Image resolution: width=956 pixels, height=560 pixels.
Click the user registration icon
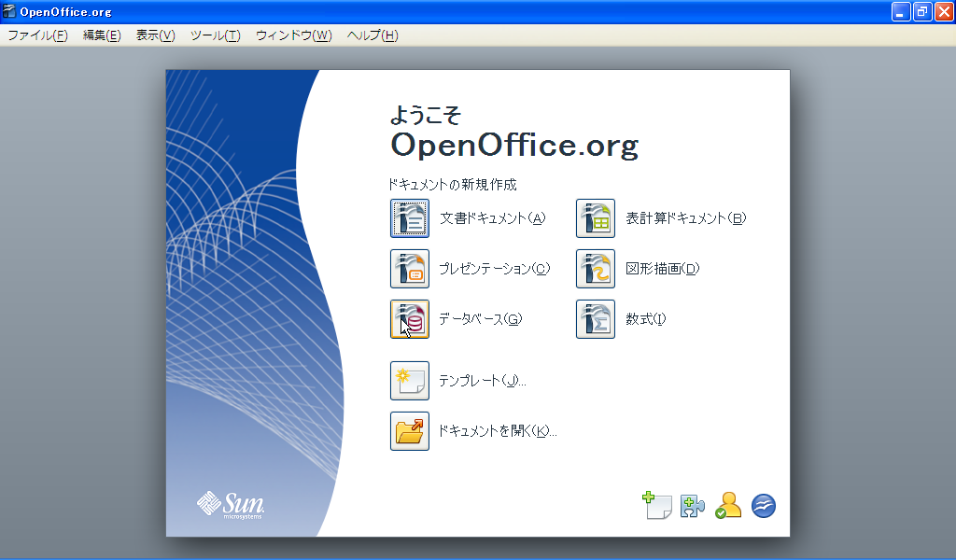point(728,505)
